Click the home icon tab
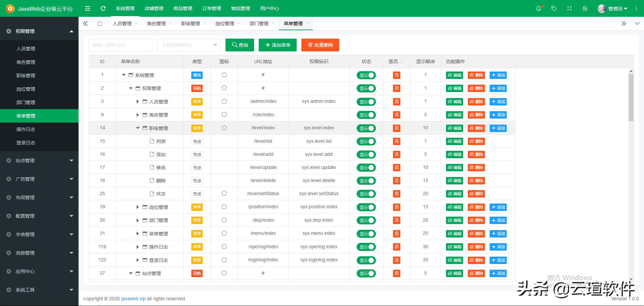644x306 pixels. coord(100,24)
